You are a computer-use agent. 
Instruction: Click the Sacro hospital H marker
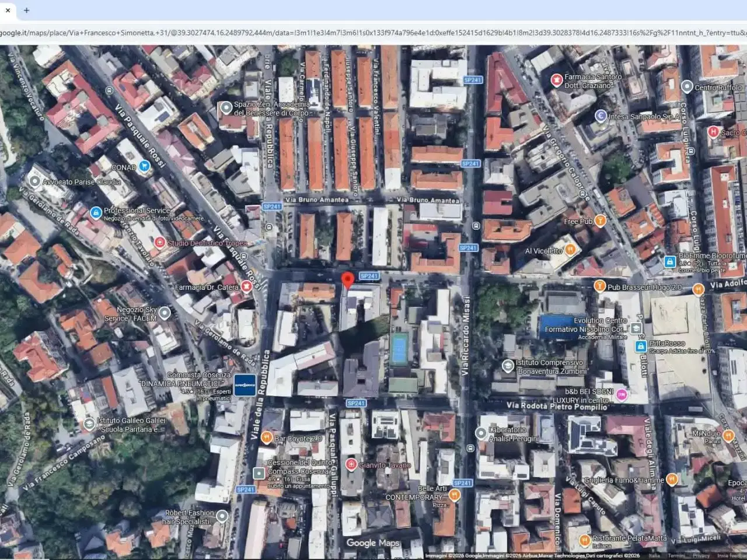point(713,132)
